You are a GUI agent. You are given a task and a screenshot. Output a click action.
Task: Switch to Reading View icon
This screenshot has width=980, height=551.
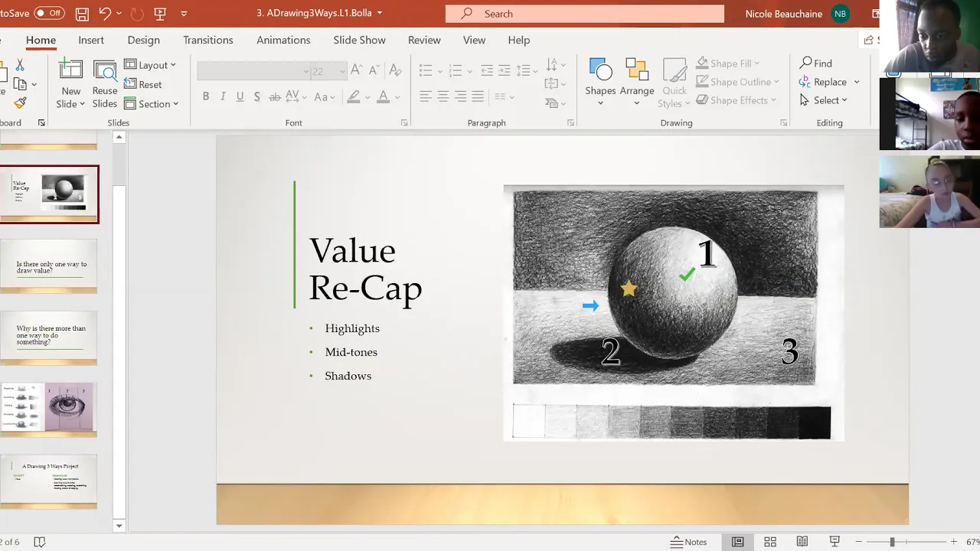tap(802, 542)
